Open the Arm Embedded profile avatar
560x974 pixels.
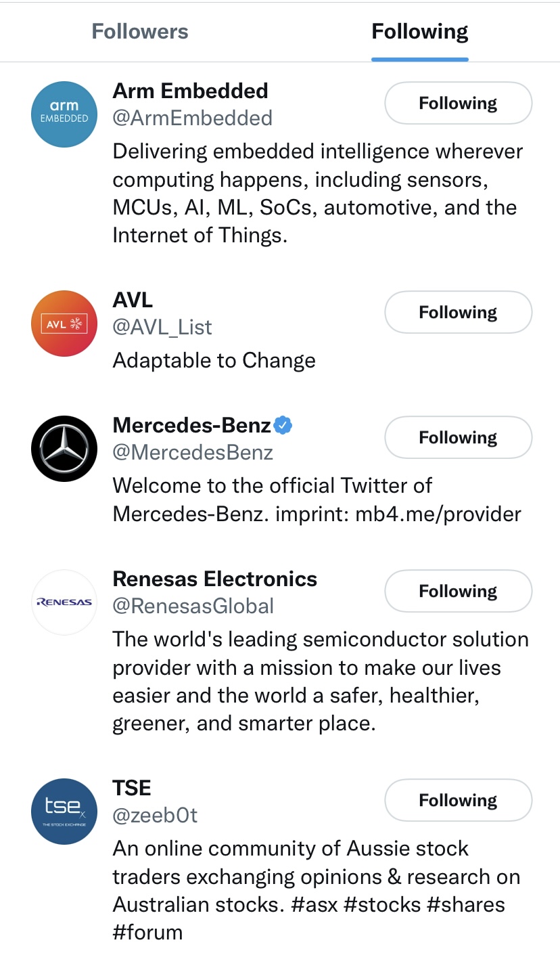[x=64, y=114]
